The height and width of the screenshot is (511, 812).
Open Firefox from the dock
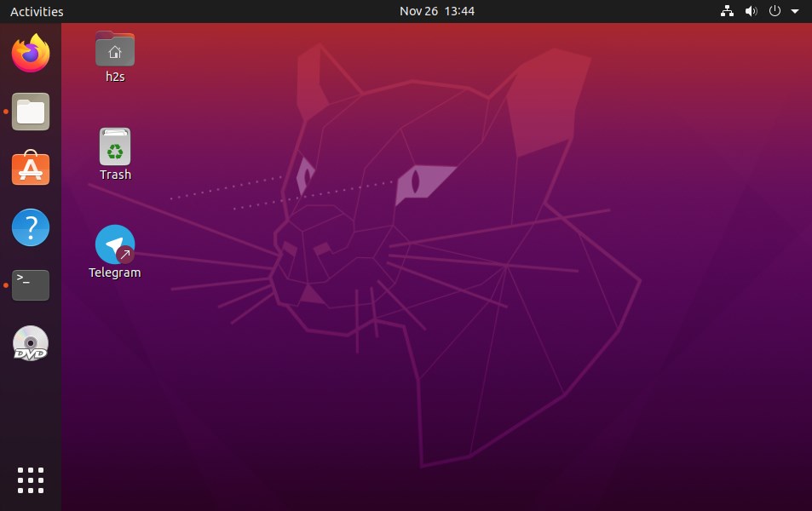[x=30, y=53]
